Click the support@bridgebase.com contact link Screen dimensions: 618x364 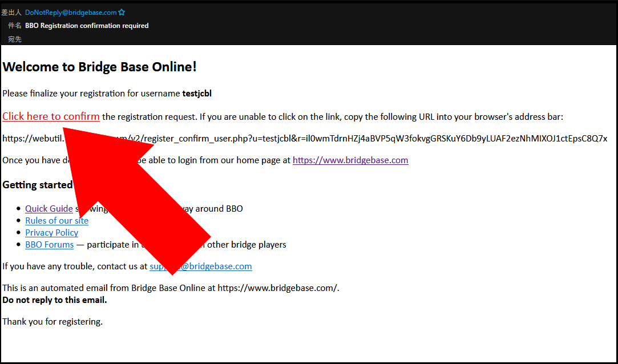[x=201, y=266]
